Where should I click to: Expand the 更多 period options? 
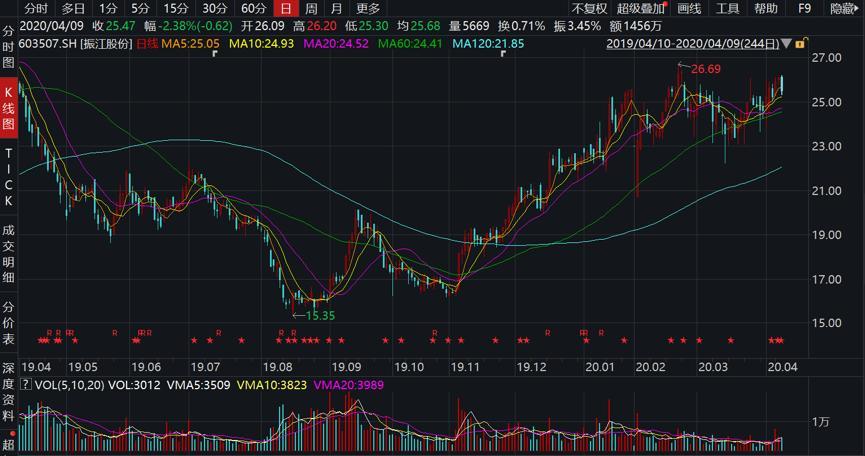[x=368, y=8]
